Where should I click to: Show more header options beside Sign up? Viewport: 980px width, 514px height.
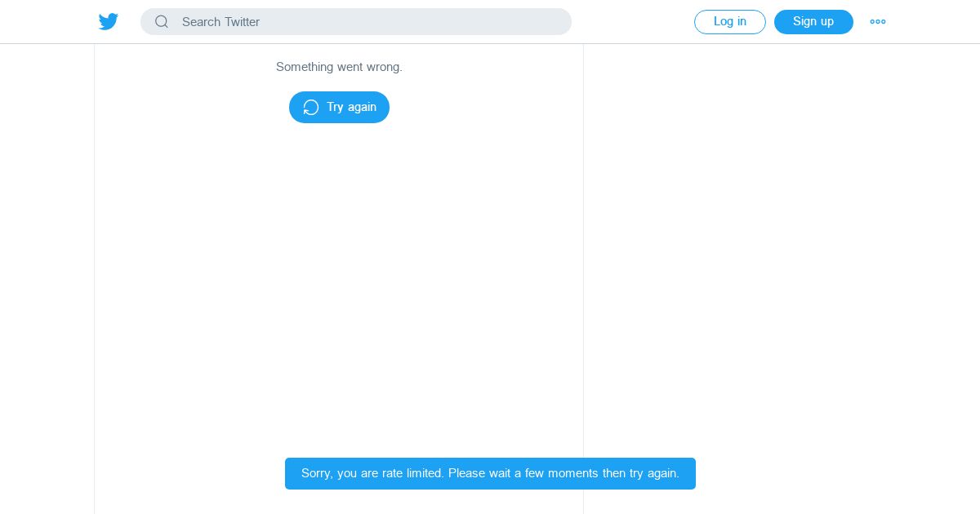coord(878,22)
